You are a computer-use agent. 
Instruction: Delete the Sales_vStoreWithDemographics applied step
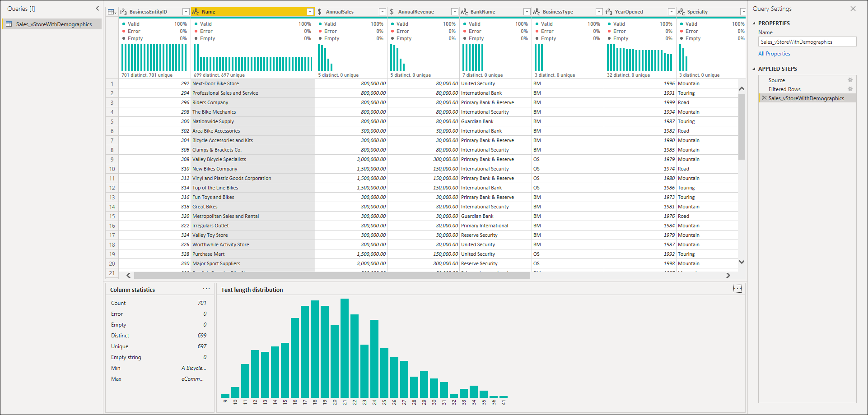coord(764,98)
